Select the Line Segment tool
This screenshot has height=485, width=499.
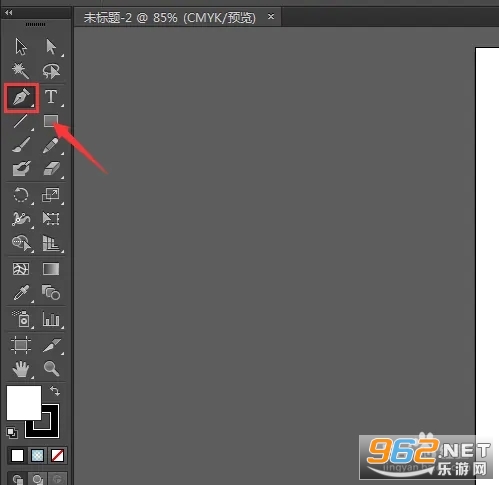pos(21,121)
